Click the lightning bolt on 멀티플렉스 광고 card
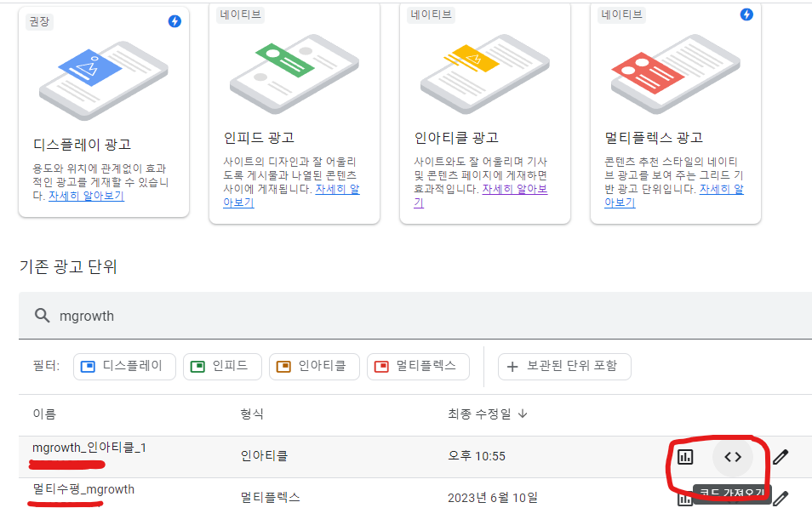Image resolution: width=812 pixels, height=508 pixels. (x=746, y=14)
